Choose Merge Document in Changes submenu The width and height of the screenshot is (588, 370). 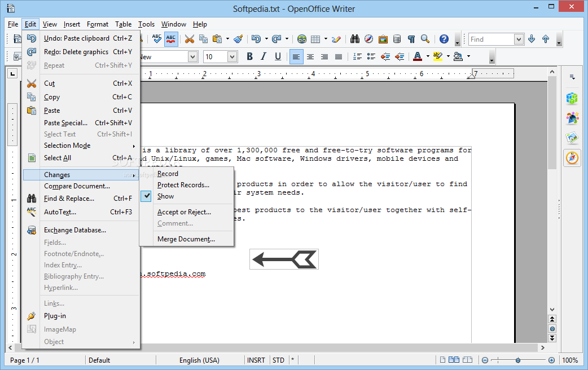coord(187,239)
